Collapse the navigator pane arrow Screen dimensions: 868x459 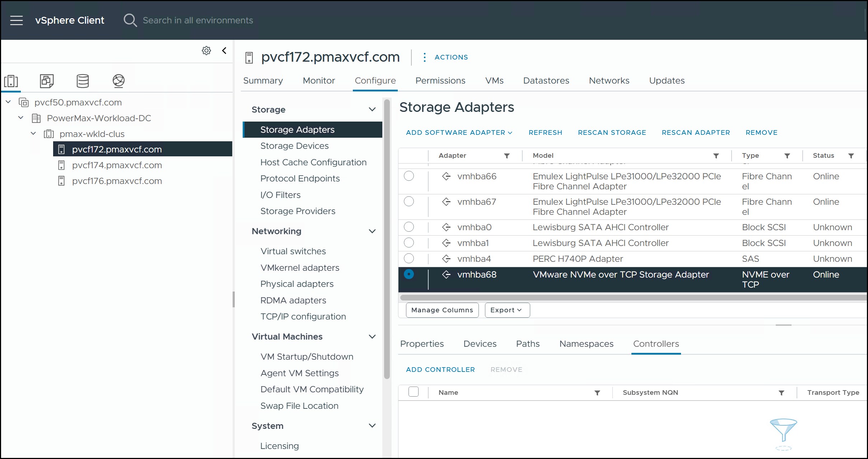click(x=224, y=51)
